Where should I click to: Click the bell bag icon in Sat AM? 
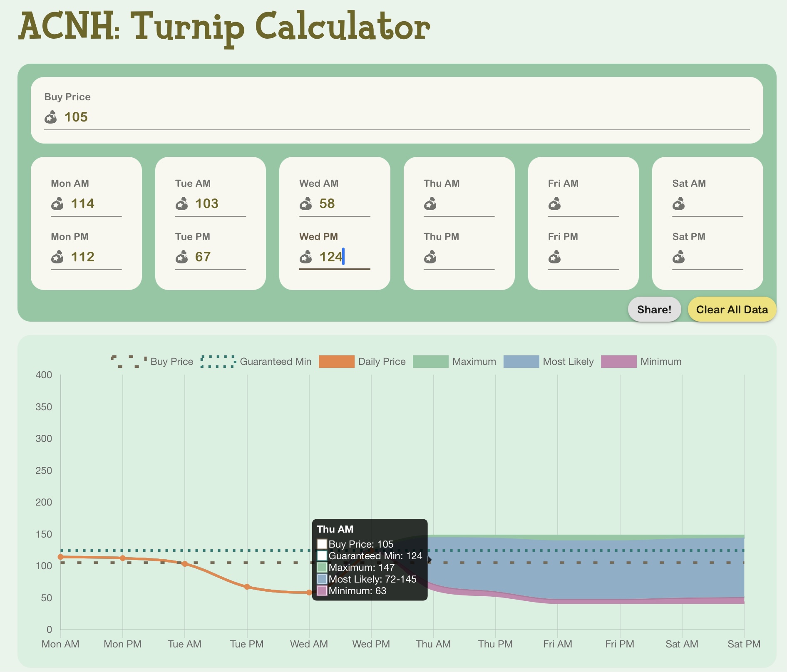[x=678, y=204]
